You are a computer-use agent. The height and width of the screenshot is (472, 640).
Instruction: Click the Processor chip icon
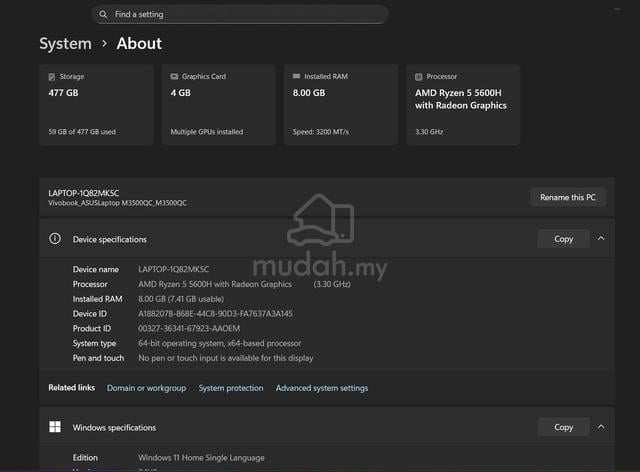click(x=418, y=77)
